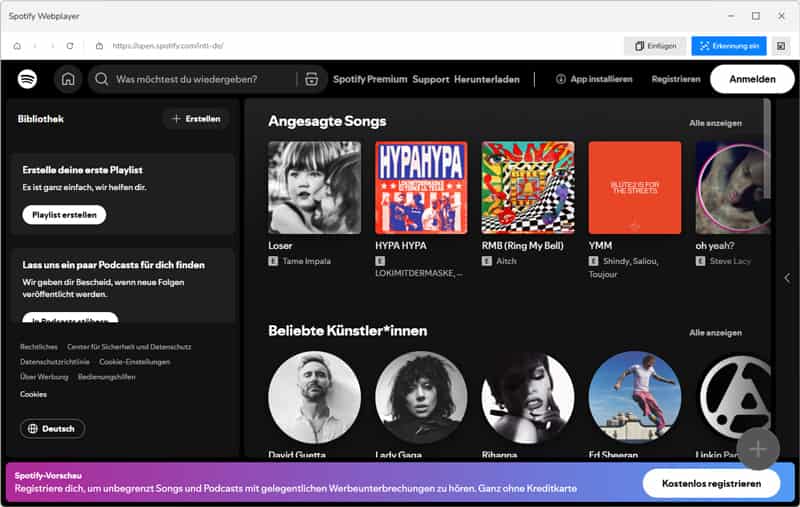Open Bedienungshilfen link
800x507 pixels.
(107, 377)
